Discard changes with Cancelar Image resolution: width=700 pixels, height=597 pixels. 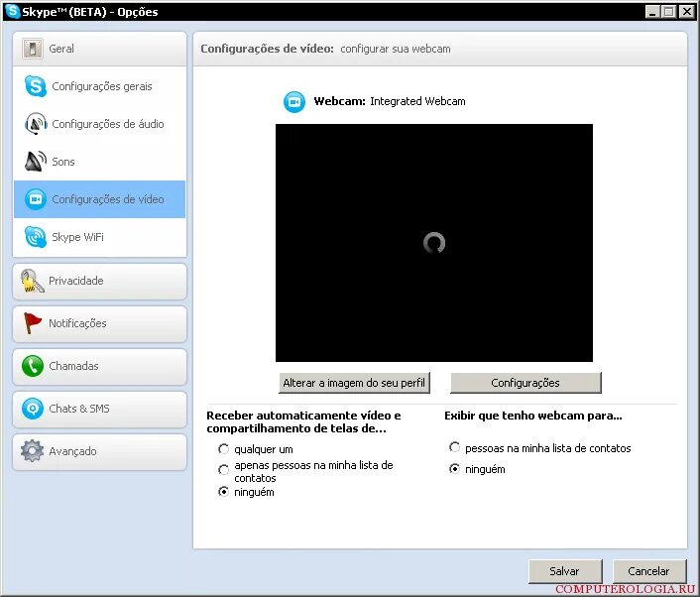tap(648, 571)
